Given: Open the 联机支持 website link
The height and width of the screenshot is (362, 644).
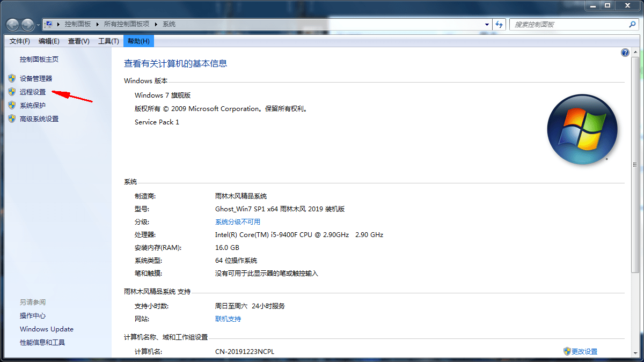Looking at the screenshot, I should [228, 319].
